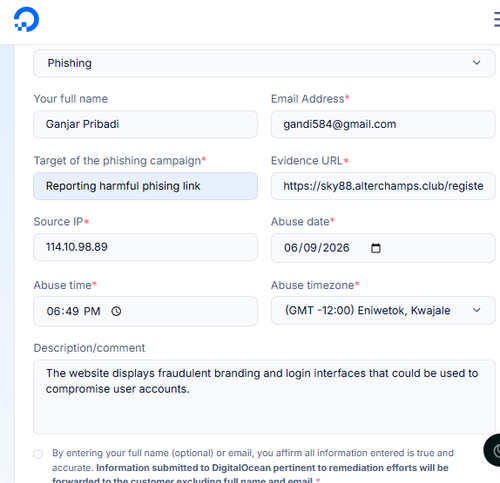Click the Abuse time field value

73,311
